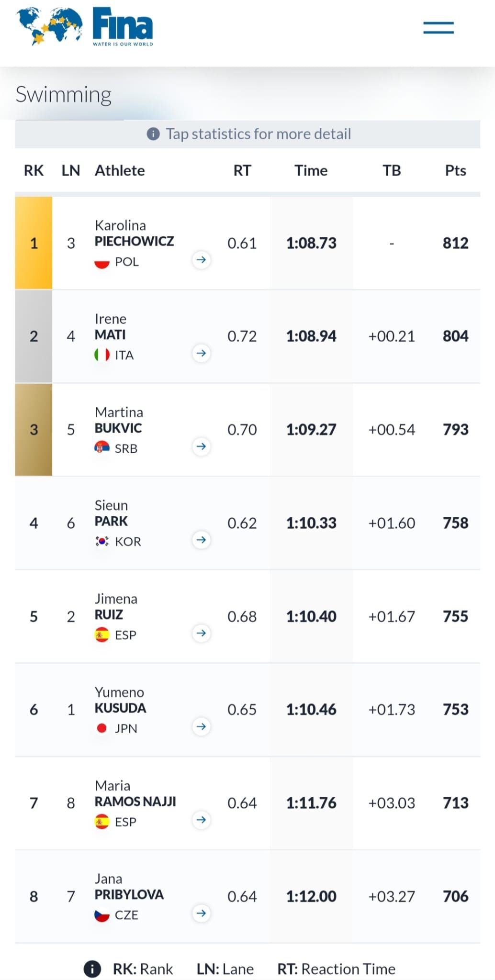The height and width of the screenshot is (980, 495).
Task: Open the hamburger menu
Action: click(x=438, y=28)
